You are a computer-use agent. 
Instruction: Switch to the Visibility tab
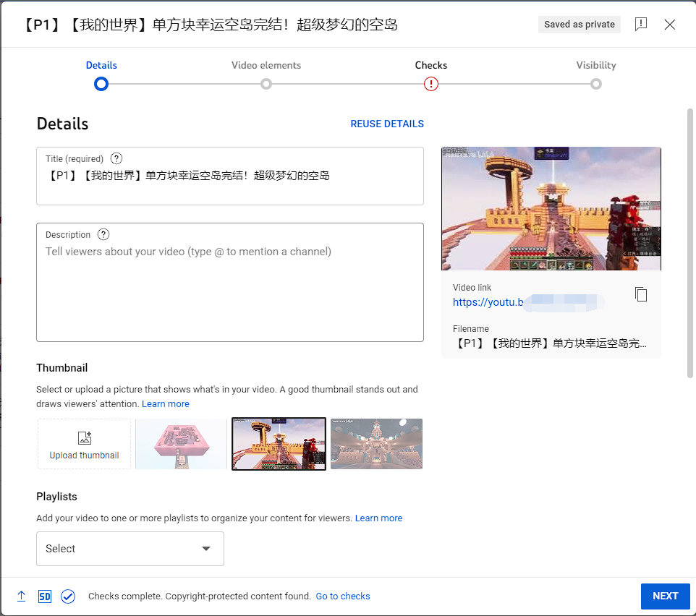[596, 65]
